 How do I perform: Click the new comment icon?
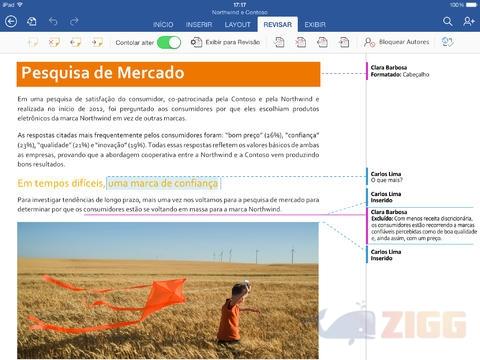coord(33,42)
